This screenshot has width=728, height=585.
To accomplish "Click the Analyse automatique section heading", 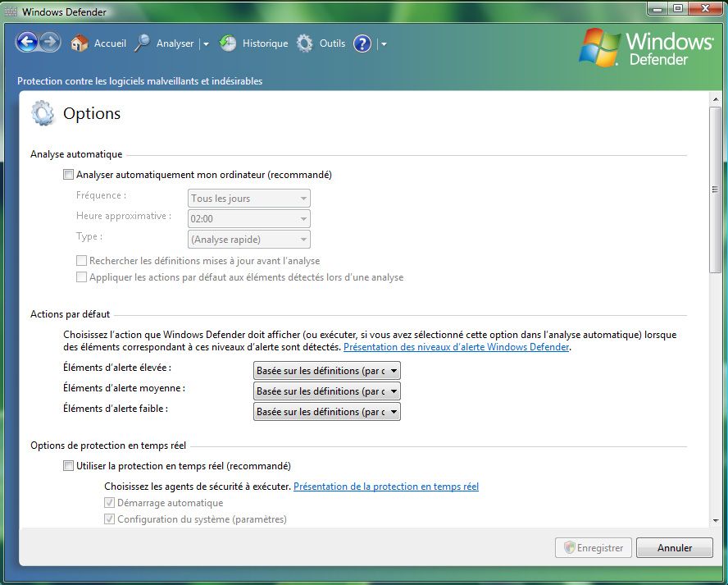I will (x=76, y=154).
